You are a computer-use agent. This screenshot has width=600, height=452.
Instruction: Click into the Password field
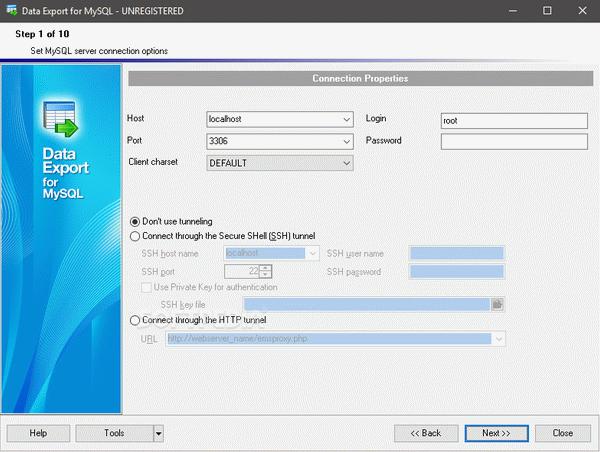pos(514,142)
